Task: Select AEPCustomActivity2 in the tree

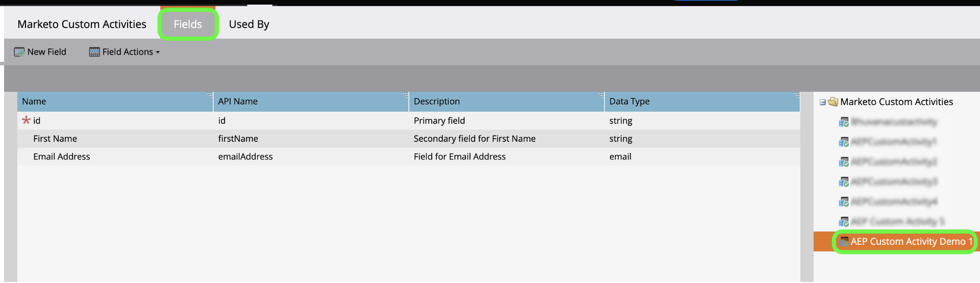Action: pyautogui.click(x=894, y=162)
